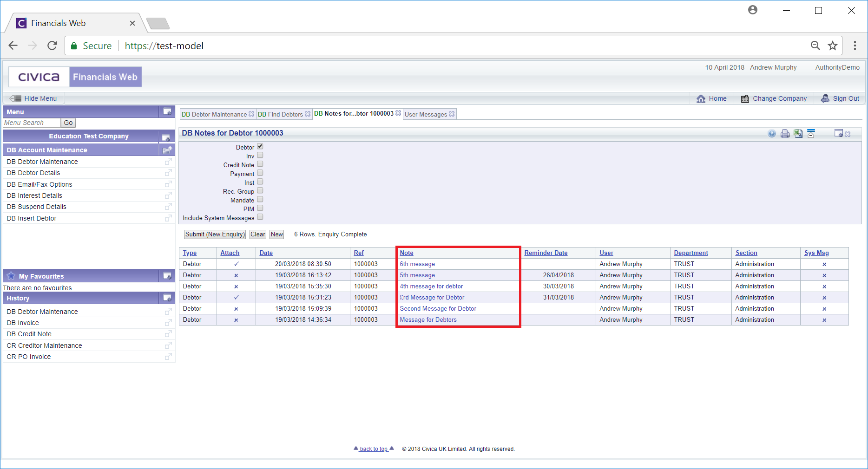Viewport: 868px width, 469px height.
Task: Open DB Credit Note from History
Action: tap(29, 334)
